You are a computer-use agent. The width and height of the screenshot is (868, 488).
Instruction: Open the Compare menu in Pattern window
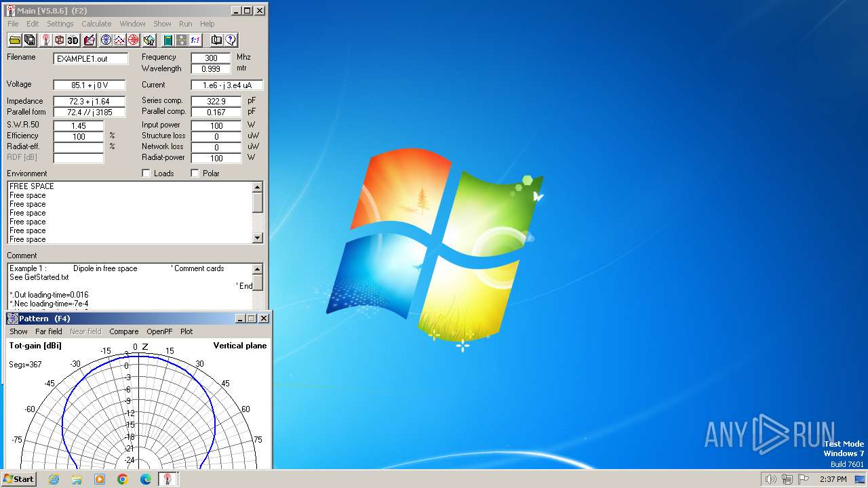(x=124, y=331)
